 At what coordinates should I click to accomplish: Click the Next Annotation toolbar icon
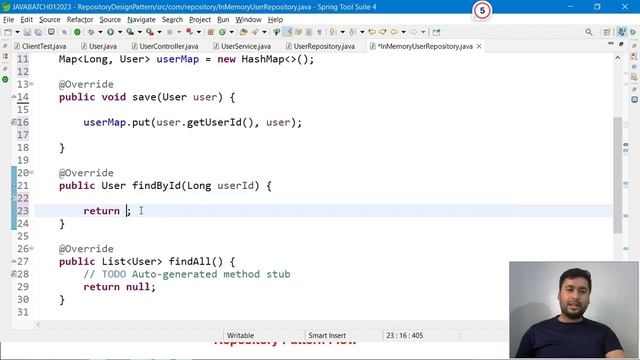tap(333, 32)
